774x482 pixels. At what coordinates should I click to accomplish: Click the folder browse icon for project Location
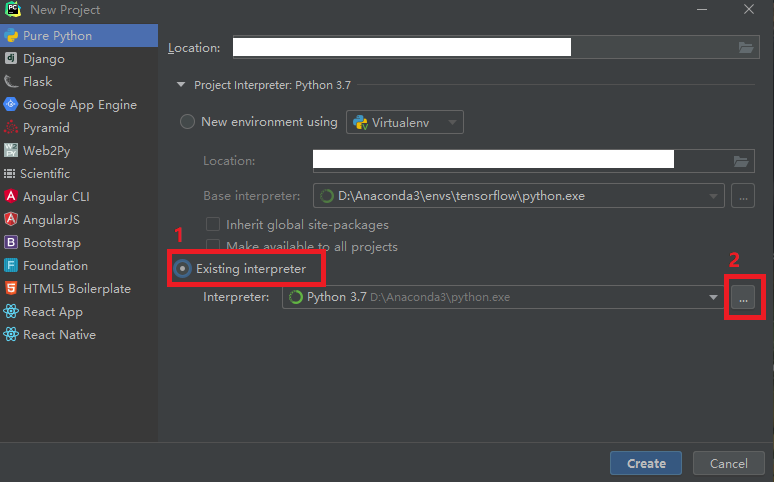pos(745,47)
